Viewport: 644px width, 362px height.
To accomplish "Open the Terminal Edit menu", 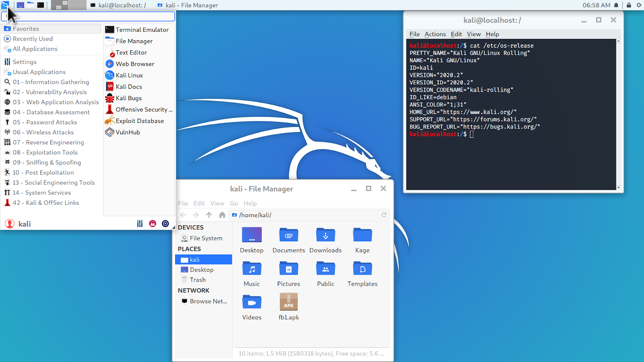I will [x=456, y=34].
